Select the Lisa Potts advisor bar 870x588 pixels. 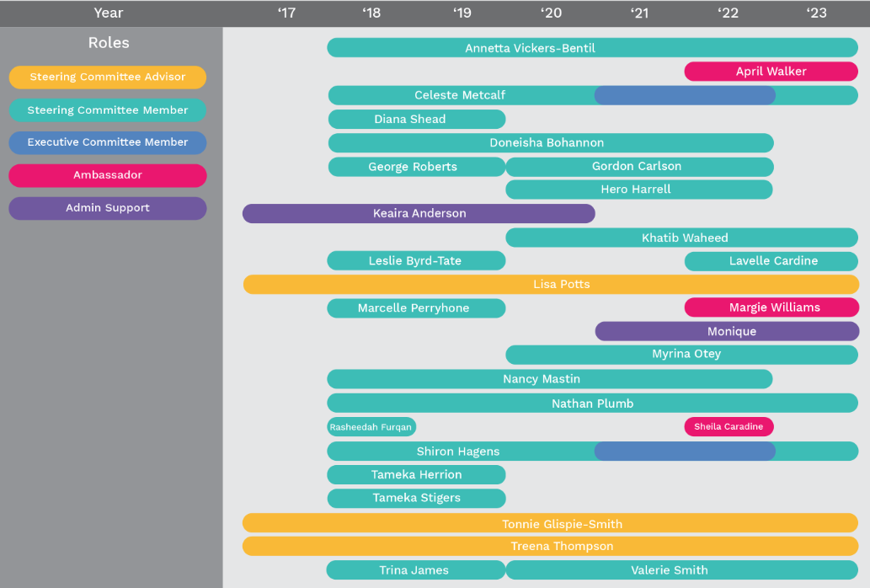tap(551, 285)
